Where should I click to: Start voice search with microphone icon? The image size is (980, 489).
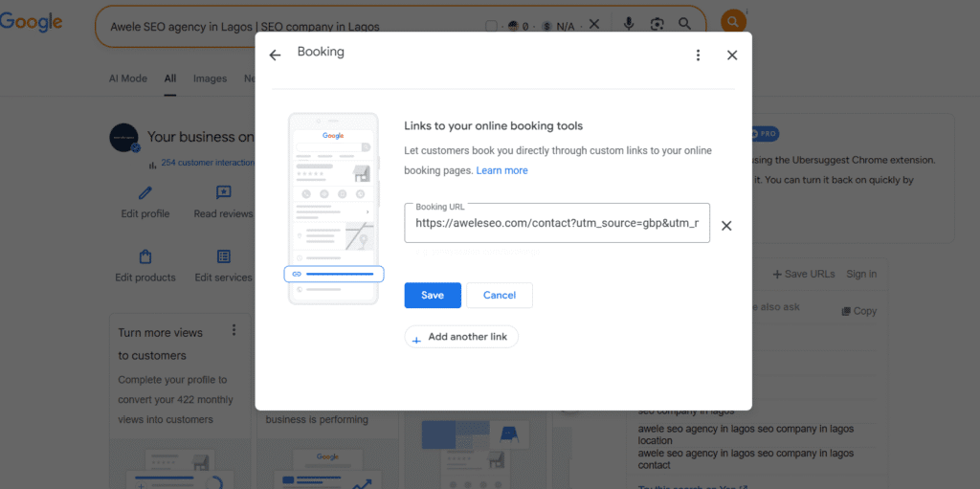click(629, 24)
